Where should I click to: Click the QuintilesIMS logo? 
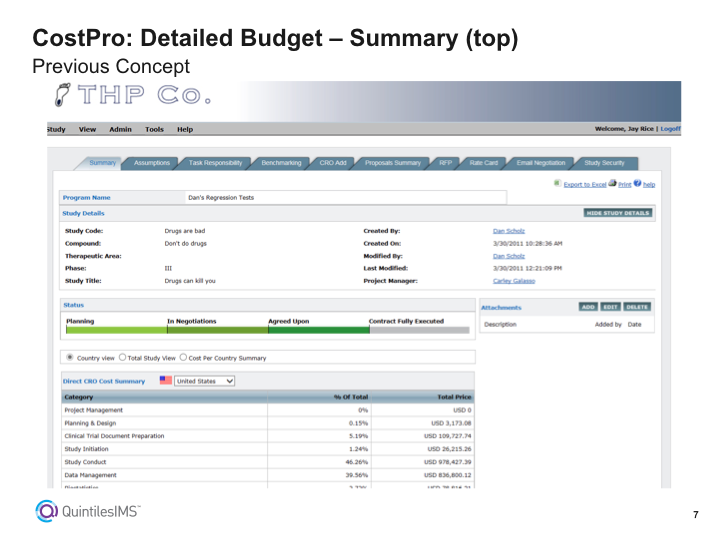[88, 511]
